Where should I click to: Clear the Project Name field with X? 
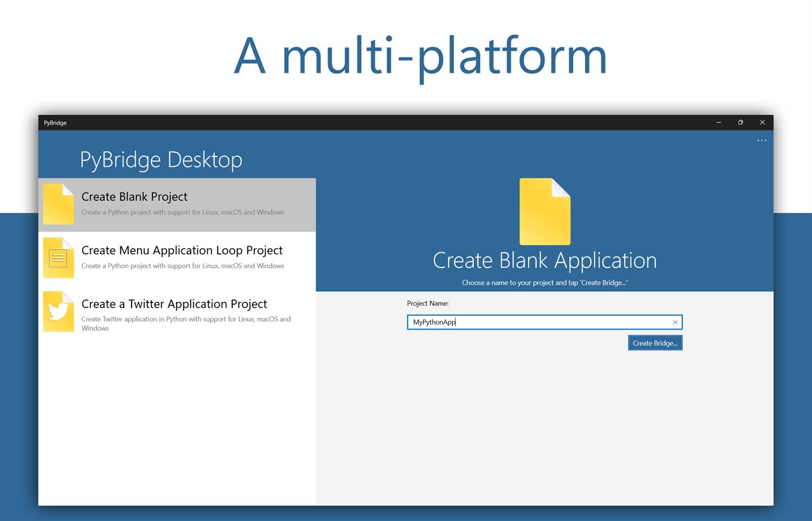pos(675,322)
